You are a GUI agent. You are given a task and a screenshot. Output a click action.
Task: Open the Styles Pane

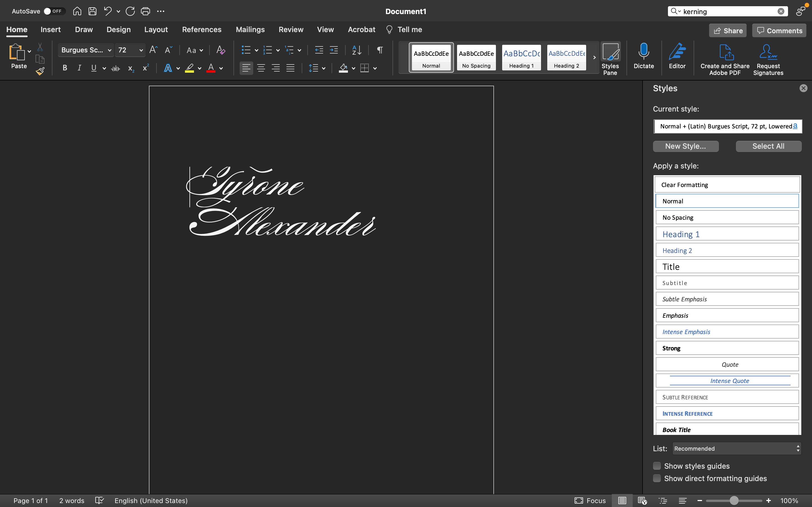(x=610, y=57)
